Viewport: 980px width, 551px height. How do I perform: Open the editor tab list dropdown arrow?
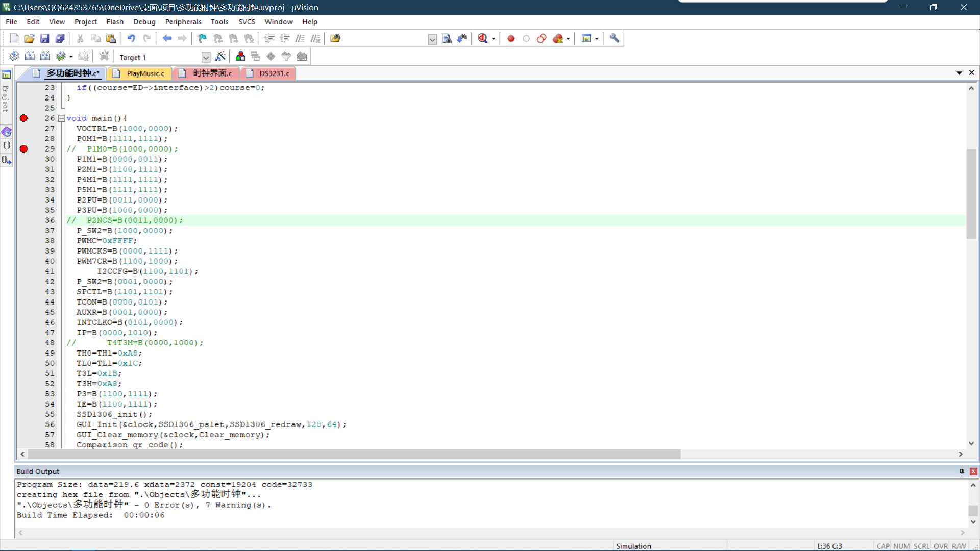959,73
